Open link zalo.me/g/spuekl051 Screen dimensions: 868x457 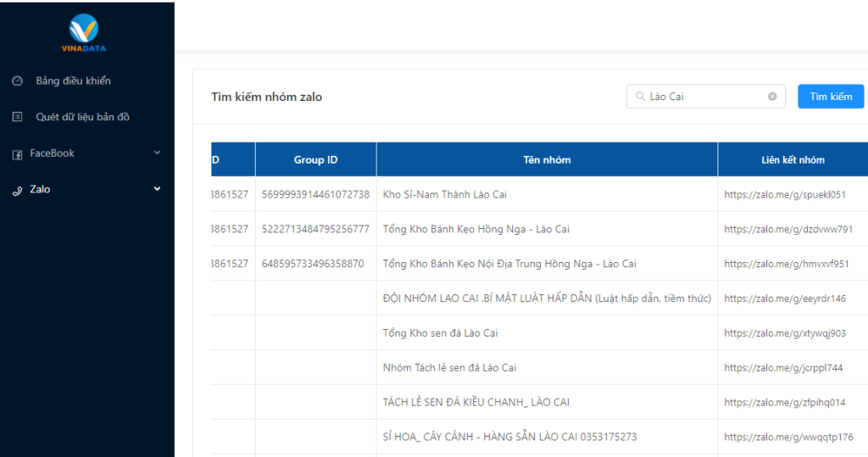point(785,195)
